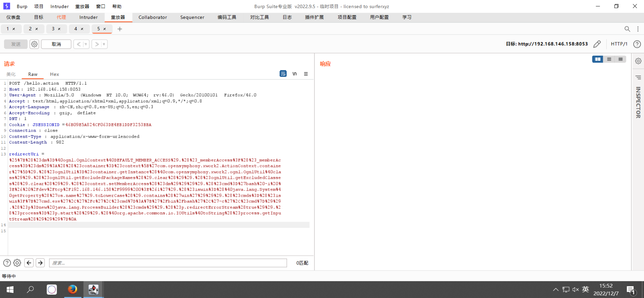This screenshot has width=644, height=298.
Task: Open Cortana from the taskbar
Action: (x=52, y=289)
